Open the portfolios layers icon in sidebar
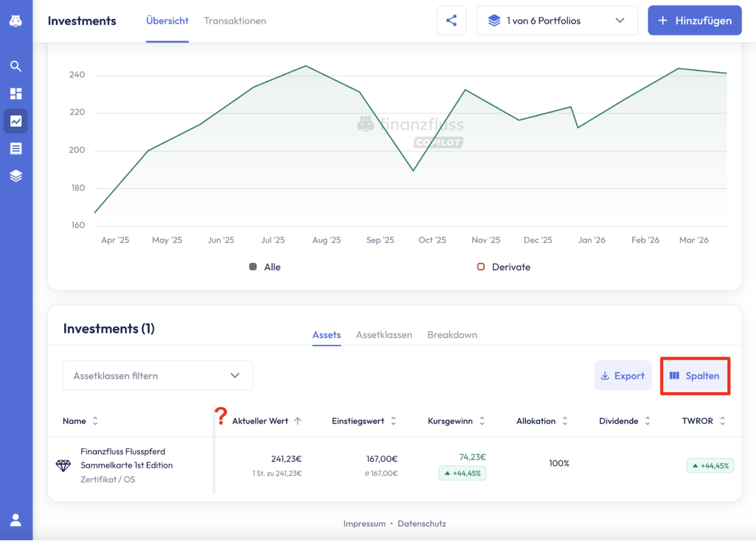756x543 pixels. 16,176
